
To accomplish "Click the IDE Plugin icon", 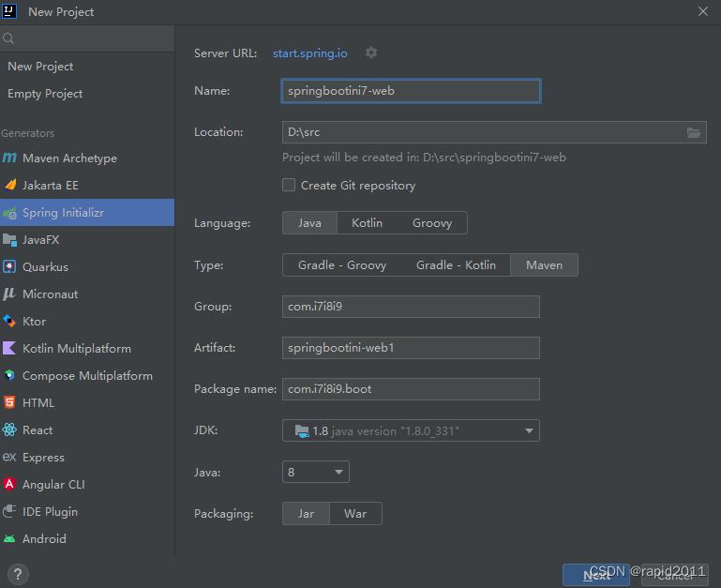I will click(9, 511).
